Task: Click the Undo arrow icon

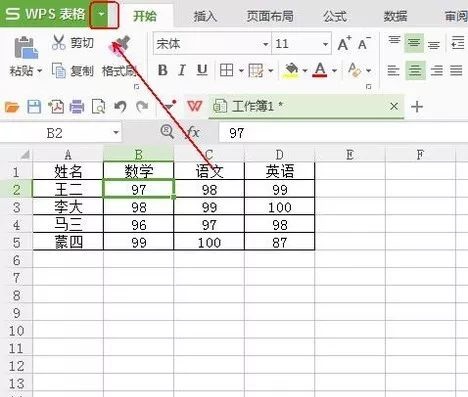Action: [x=120, y=107]
